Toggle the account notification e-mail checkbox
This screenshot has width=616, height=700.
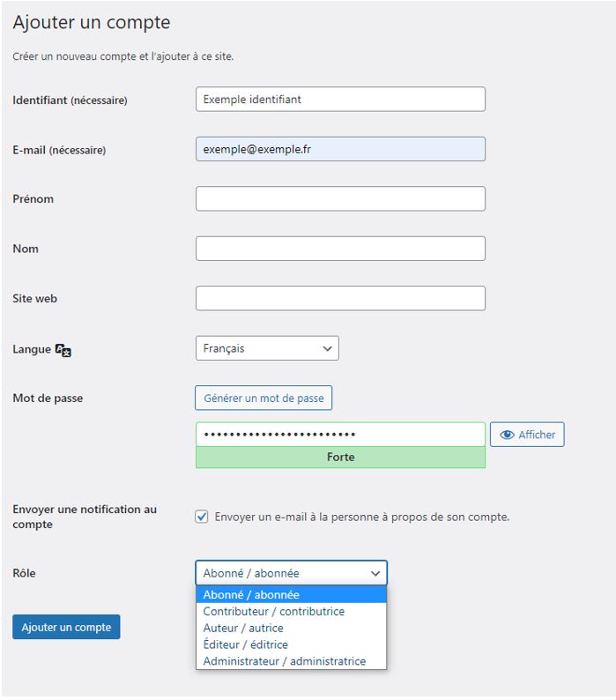[201, 517]
